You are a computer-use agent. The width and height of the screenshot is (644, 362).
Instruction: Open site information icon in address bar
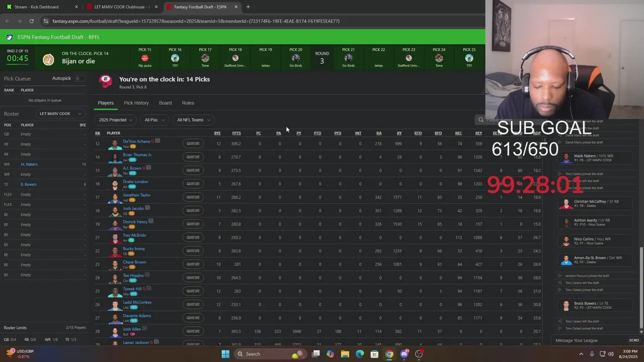(46, 21)
